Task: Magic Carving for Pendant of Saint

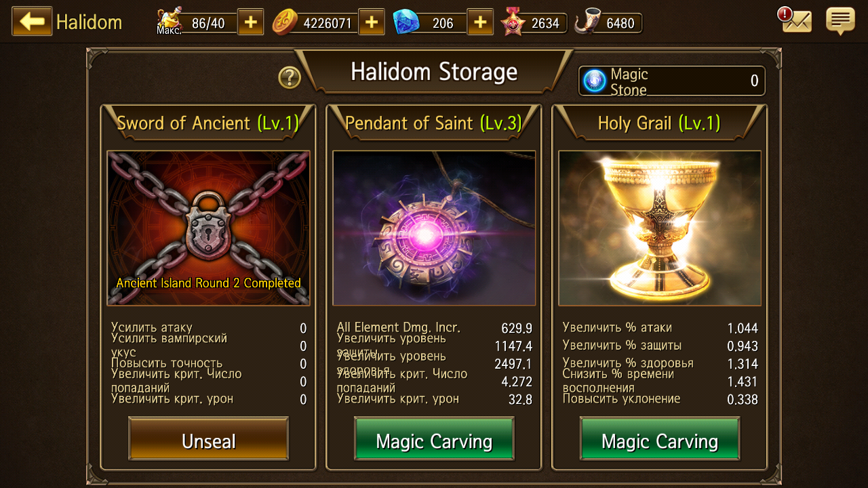Action: click(x=434, y=441)
